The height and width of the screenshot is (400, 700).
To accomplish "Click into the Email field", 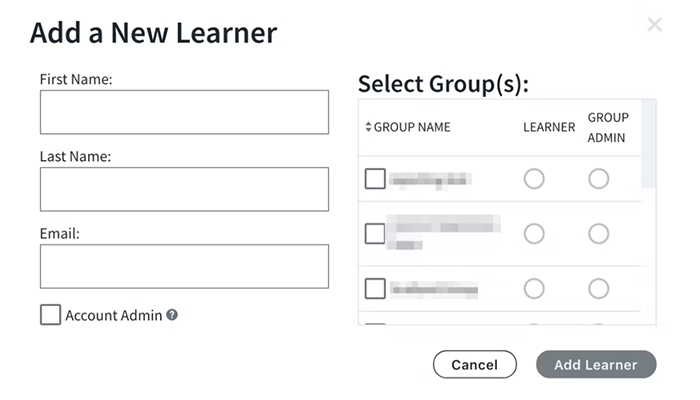I will pos(184,266).
